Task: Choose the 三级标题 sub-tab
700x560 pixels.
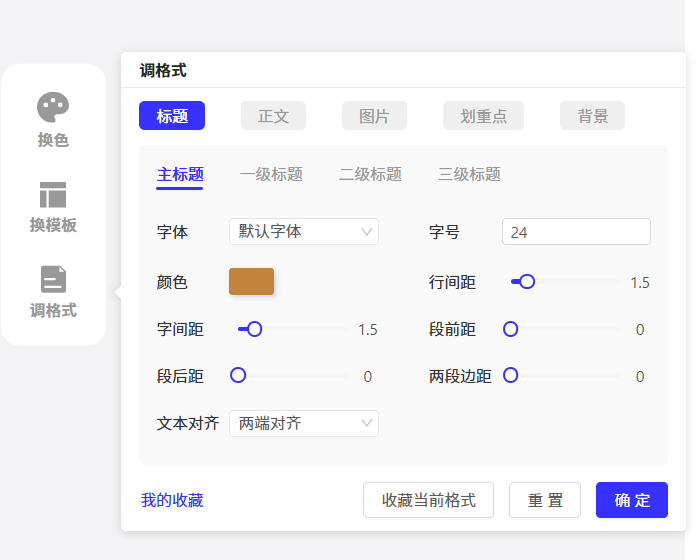Action: (469, 174)
